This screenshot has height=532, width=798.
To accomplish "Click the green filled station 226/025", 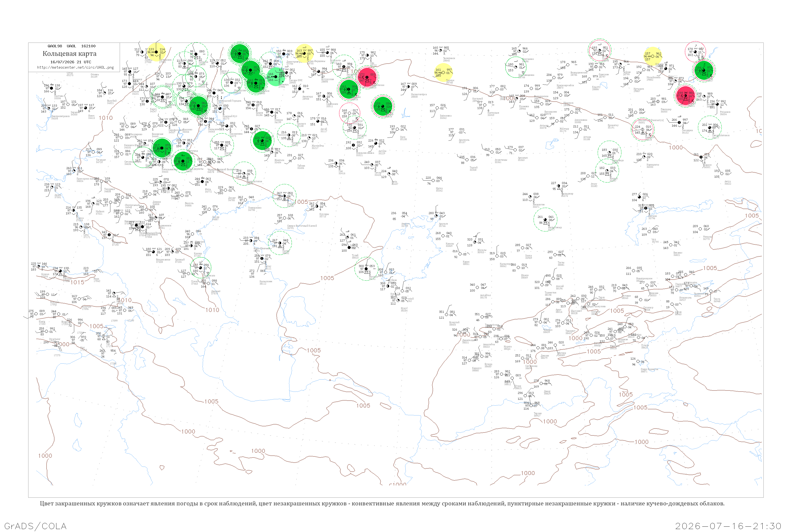I will coord(262,140).
